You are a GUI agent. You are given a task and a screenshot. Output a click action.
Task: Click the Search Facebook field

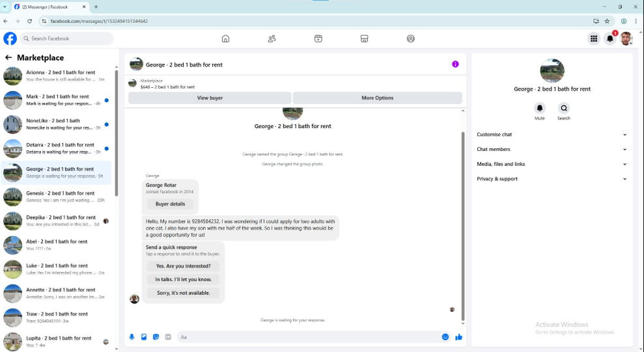tap(66, 38)
